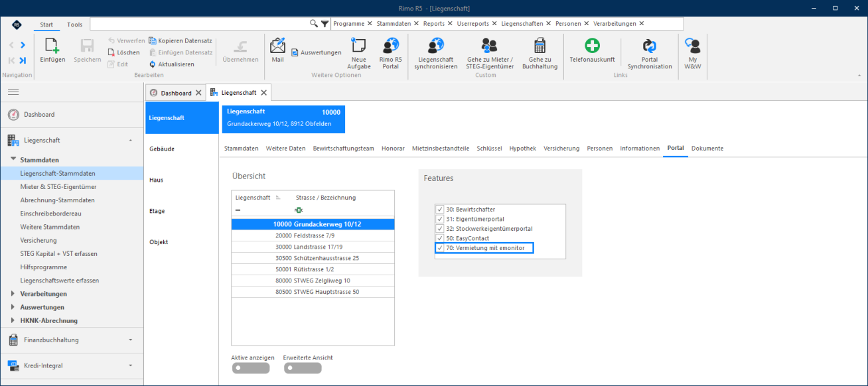Switch to the Bewirtschaftungsteam sub-tab

coord(344,149)
